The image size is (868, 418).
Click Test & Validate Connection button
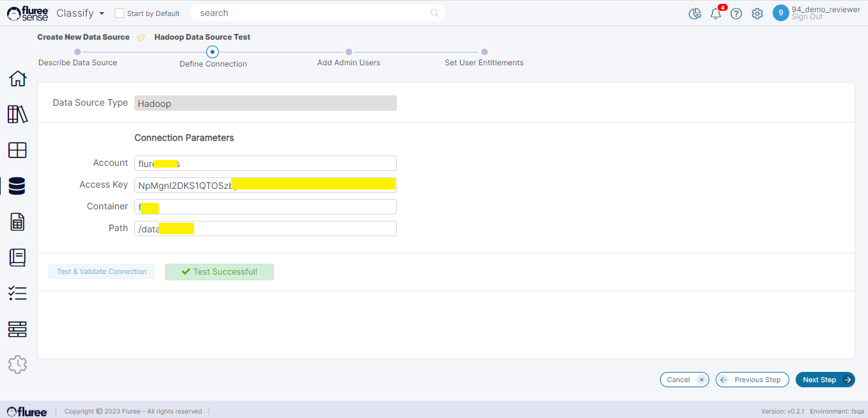coord(102,271)
